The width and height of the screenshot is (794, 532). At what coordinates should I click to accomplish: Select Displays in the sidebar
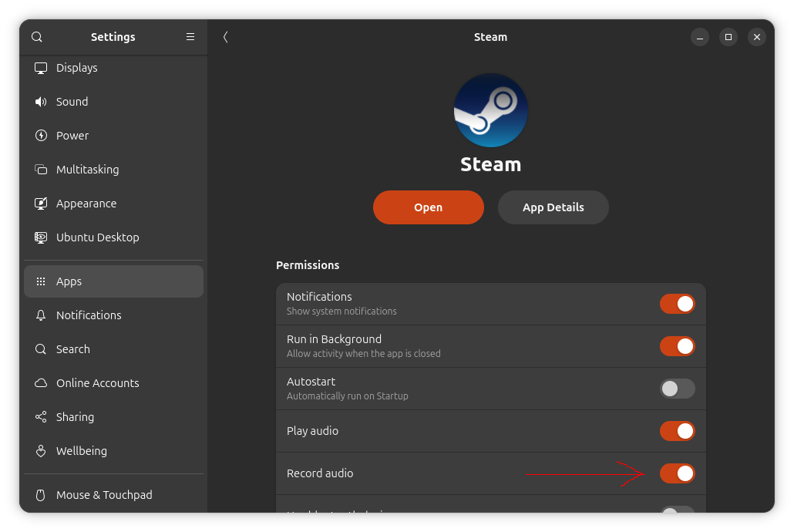[77, 68]
